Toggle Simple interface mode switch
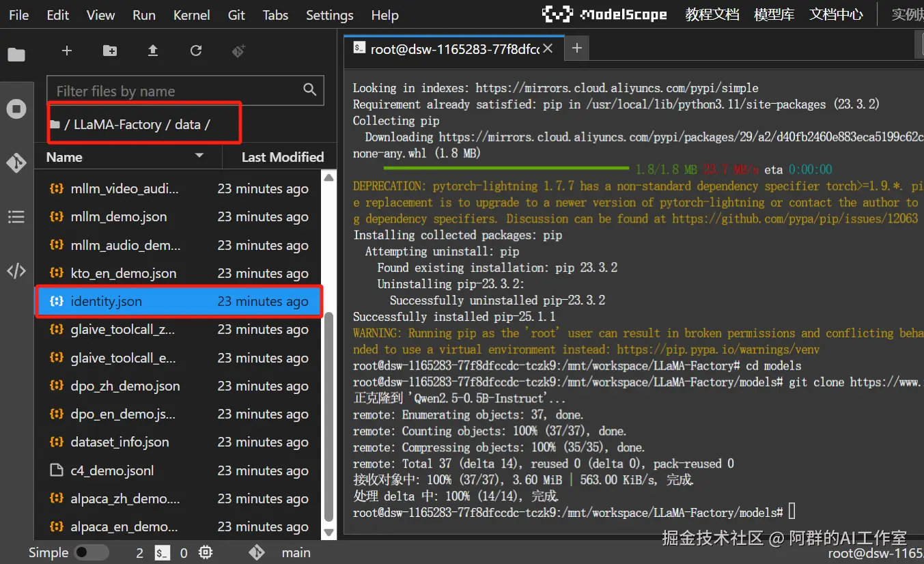 [x=91, y=553]
